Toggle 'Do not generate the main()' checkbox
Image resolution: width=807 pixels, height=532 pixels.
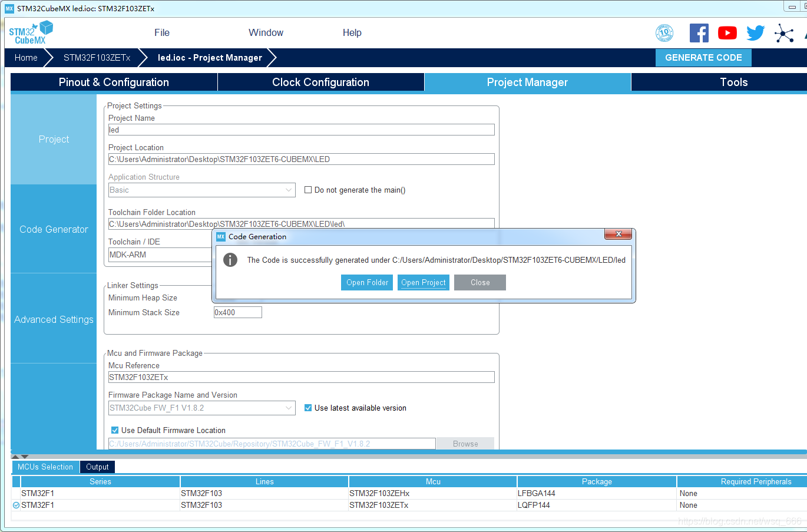pos(307,190)
